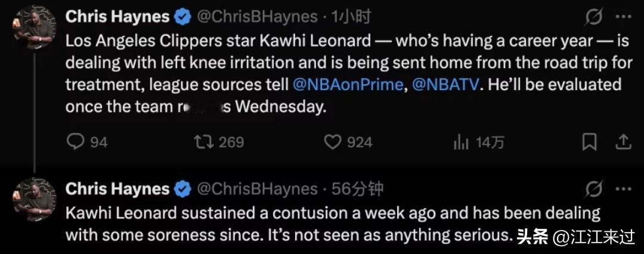Bookmark the first Chris Haynes tweet
Screen dimensions: 644x254
click(589, 142)
